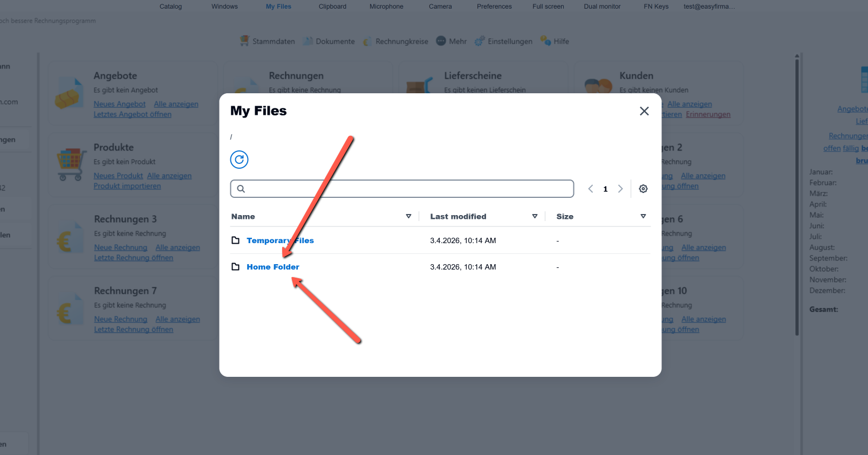
Task: Sort files by the Name header
Action: coord(243,216)
